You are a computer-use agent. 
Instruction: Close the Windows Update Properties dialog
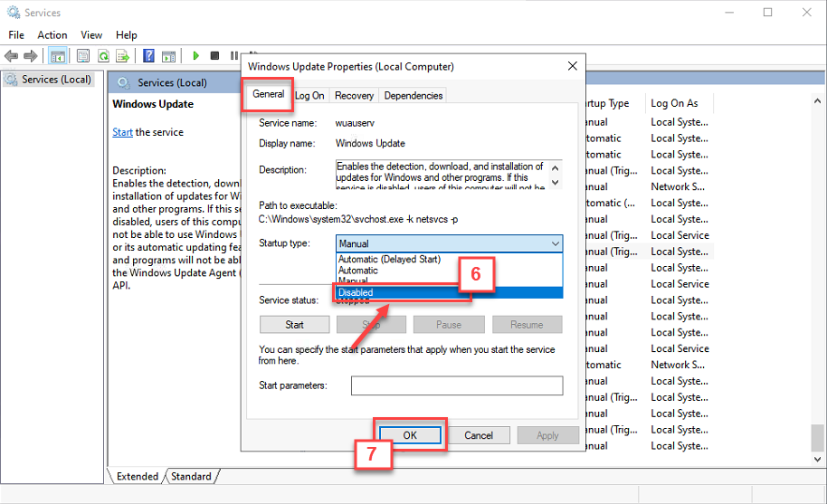click(x=572, y=66)
